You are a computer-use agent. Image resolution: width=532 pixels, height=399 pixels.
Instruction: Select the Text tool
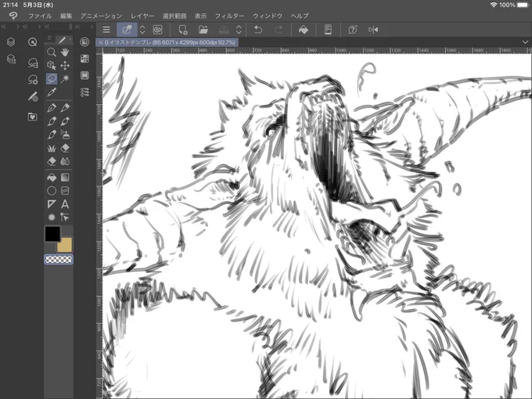pos(65,204)
